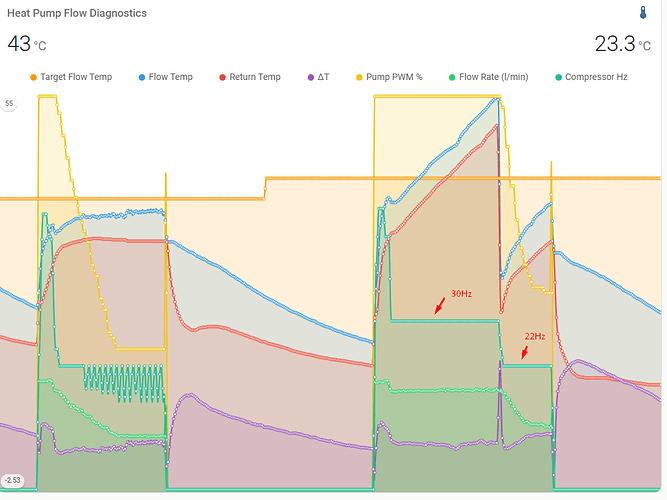This screenshot has height=500, width=667.
Task: Click the teal Compressor Hz legend dot
Action: (558, 77)
